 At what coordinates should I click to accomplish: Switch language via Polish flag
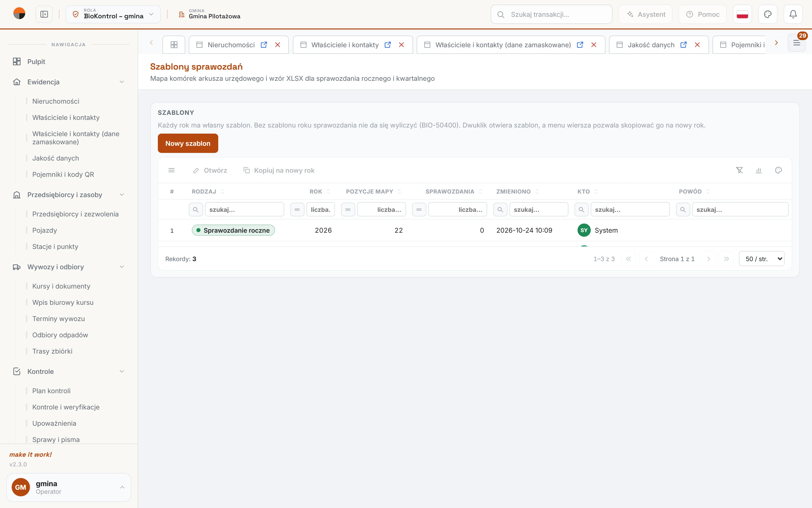point(742,14)
